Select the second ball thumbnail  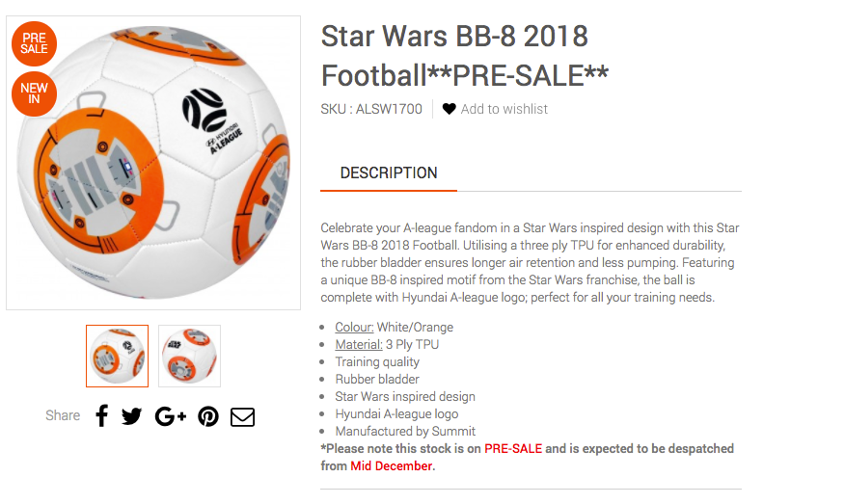click(x=189, y=356)
